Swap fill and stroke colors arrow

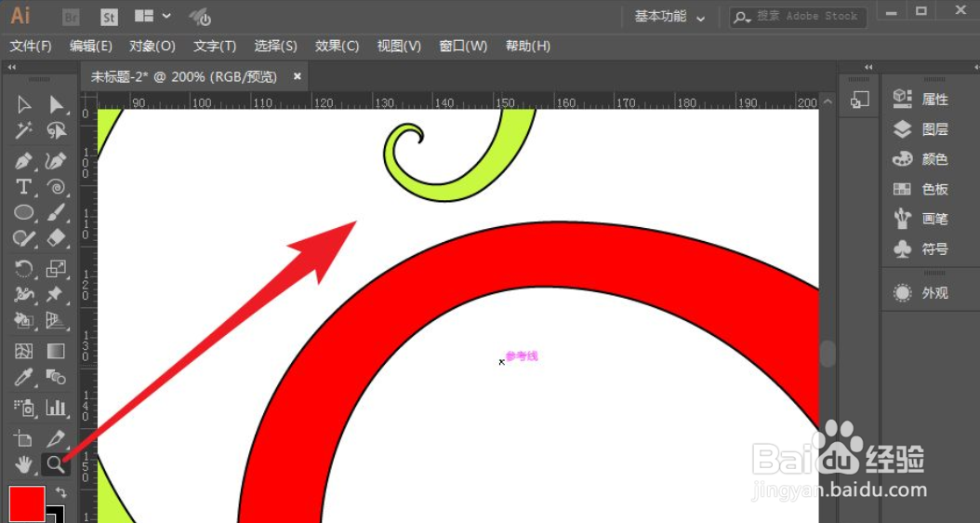tap(60, 491)
